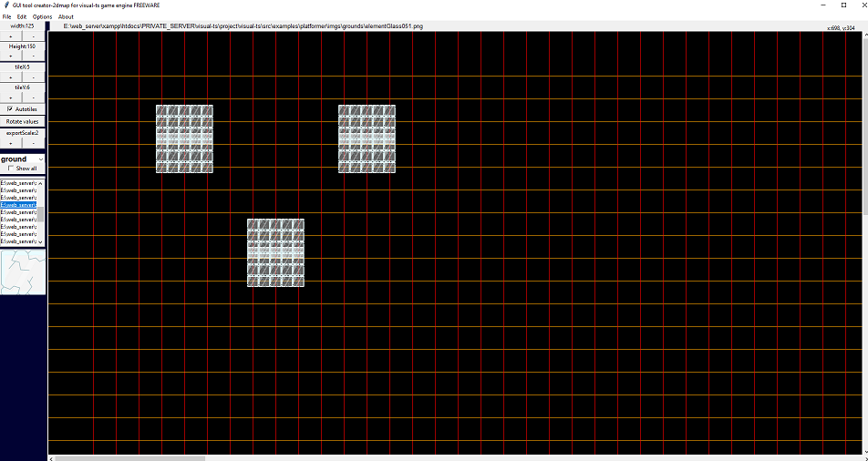The height and width of the screenshot is (461, 868).
Task: Enable the Show all checkbox
Action: 10,169
